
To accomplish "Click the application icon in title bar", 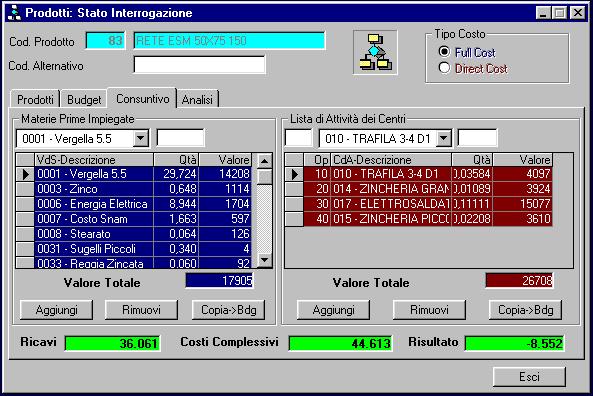I will point(14,13).
